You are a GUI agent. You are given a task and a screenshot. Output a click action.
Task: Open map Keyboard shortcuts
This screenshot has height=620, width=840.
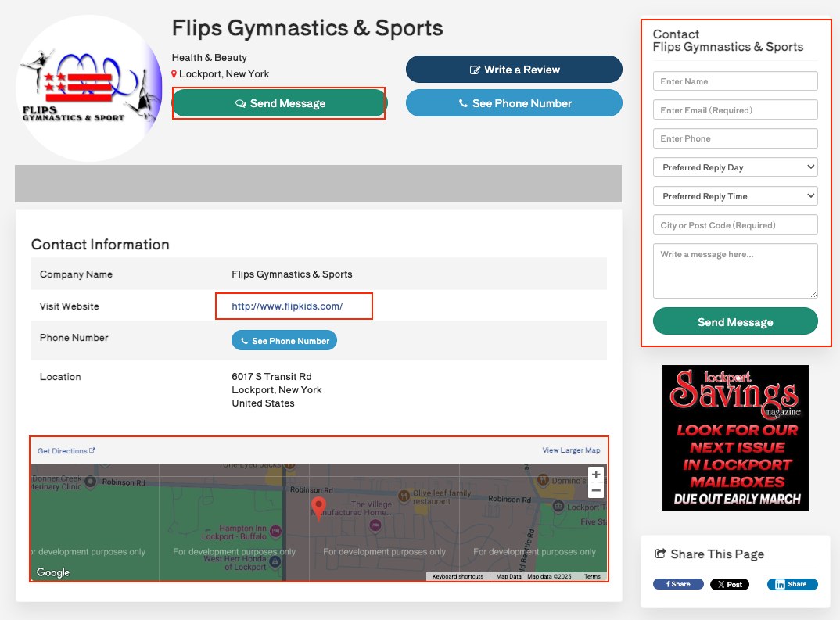point(458,577)
